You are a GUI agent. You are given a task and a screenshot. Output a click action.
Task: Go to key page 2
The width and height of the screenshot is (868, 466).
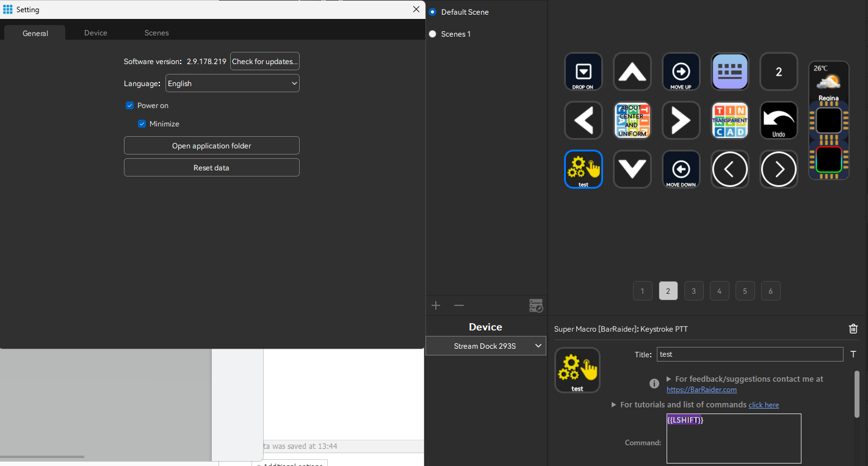point(668,291)
